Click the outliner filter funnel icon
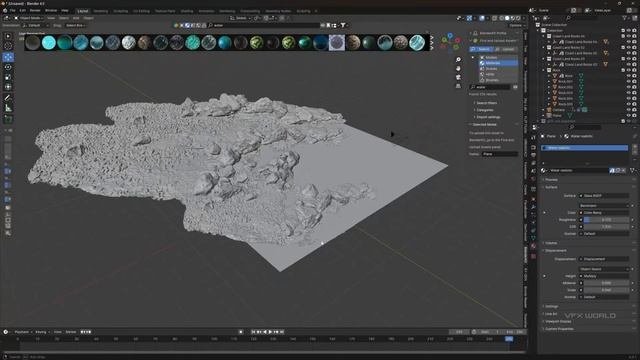This screenshot has width=640, height=360. click(624, 18)
